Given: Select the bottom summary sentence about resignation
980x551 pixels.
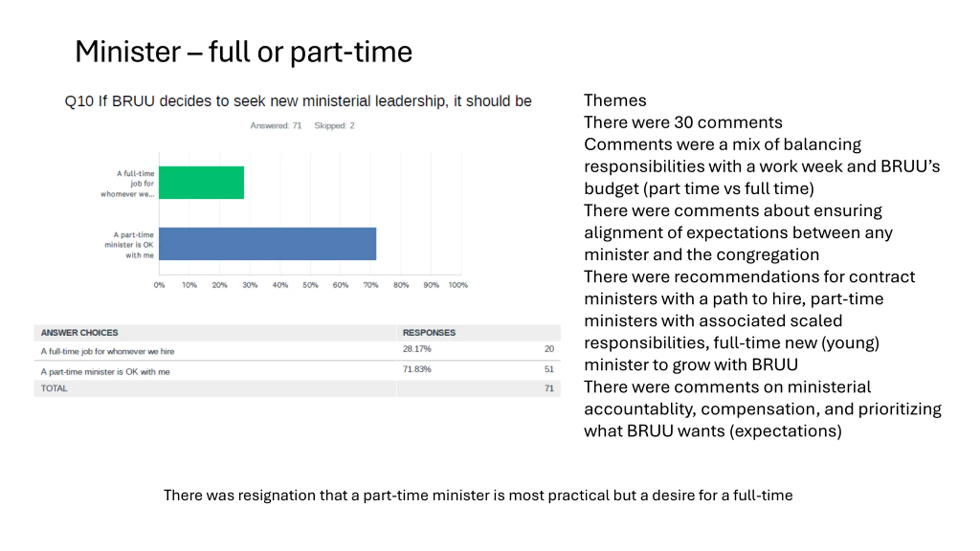Looking at the screenshot, I should 478,495.
